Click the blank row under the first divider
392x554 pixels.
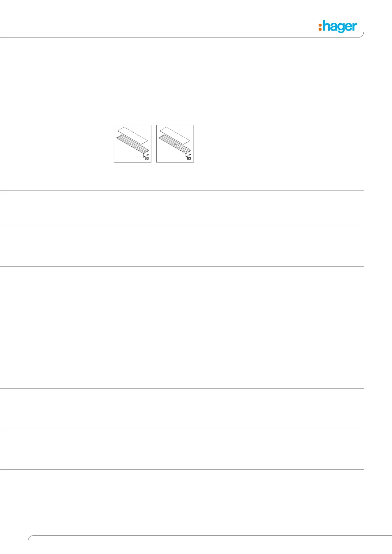coord(182,208)
